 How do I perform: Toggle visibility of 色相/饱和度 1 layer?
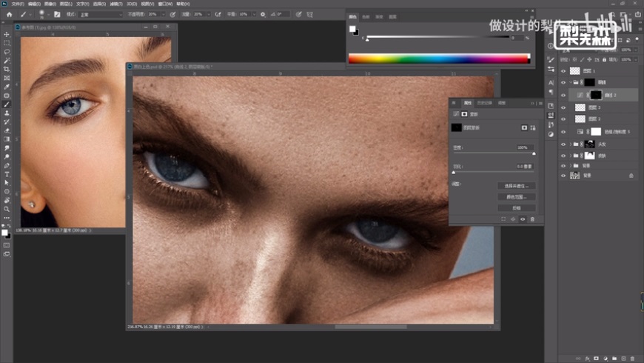click(563, 131)
